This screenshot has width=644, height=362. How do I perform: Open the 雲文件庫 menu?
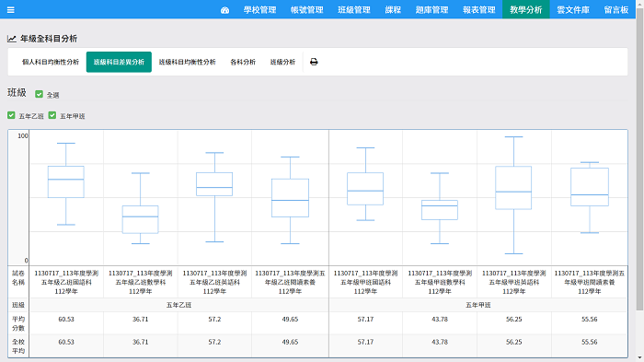point(573,10)
